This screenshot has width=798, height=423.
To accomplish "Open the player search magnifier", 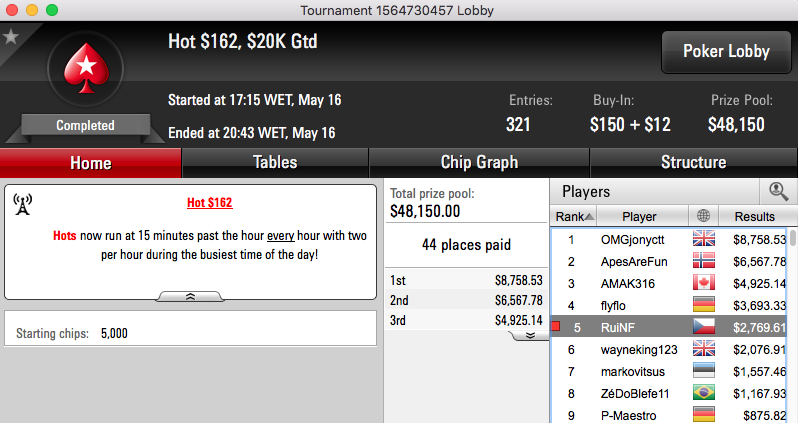I will pyautogui.click(x=778, y=191).
